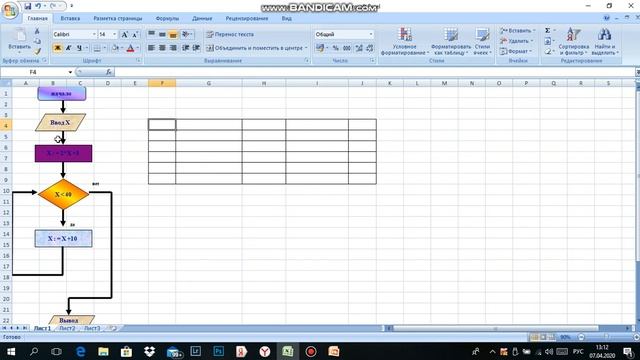
Task: Select the X<40 diamond flowchart shape
Action: point(63,194)
